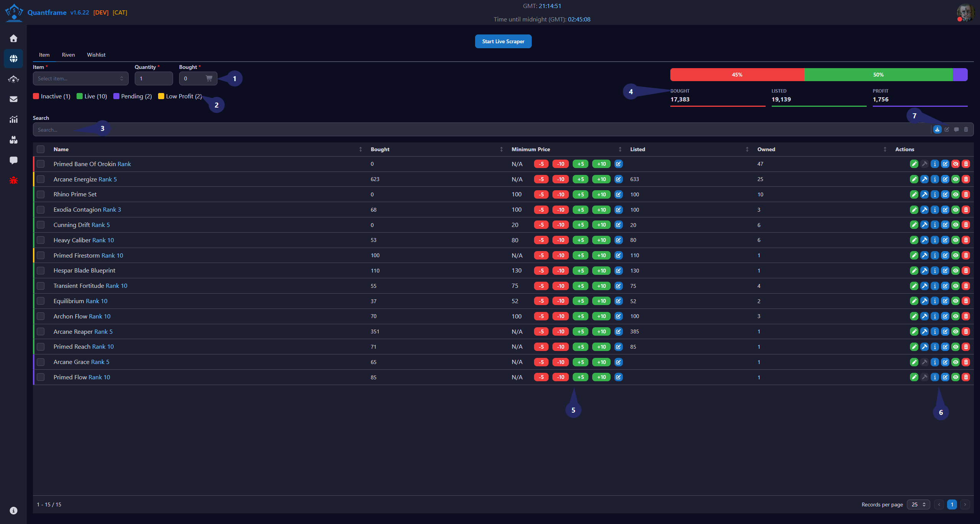
Task: Click the purple profit progress segment
Action: coord(960,75)
